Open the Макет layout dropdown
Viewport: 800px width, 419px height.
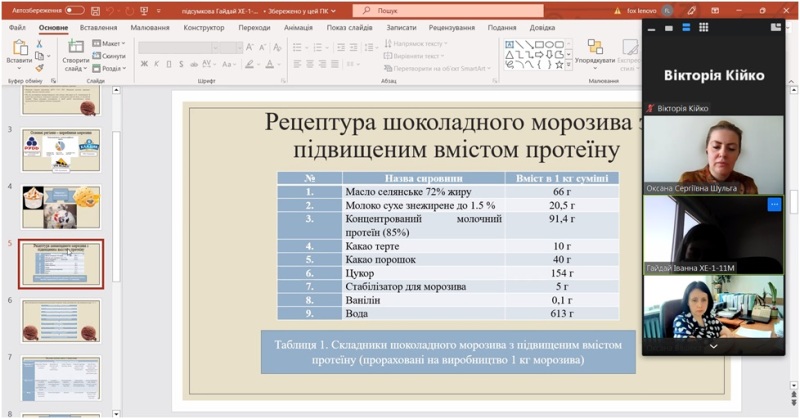(x=109, y=43)
